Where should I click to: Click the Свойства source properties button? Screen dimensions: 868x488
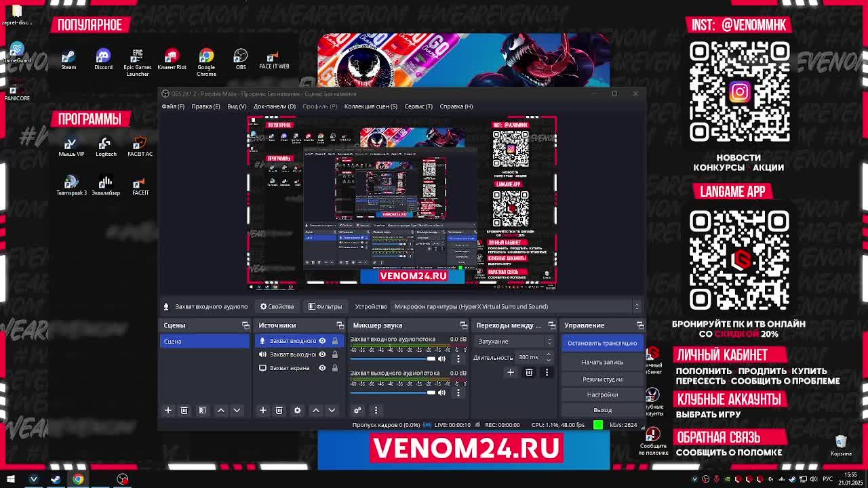tap(277, 306)
